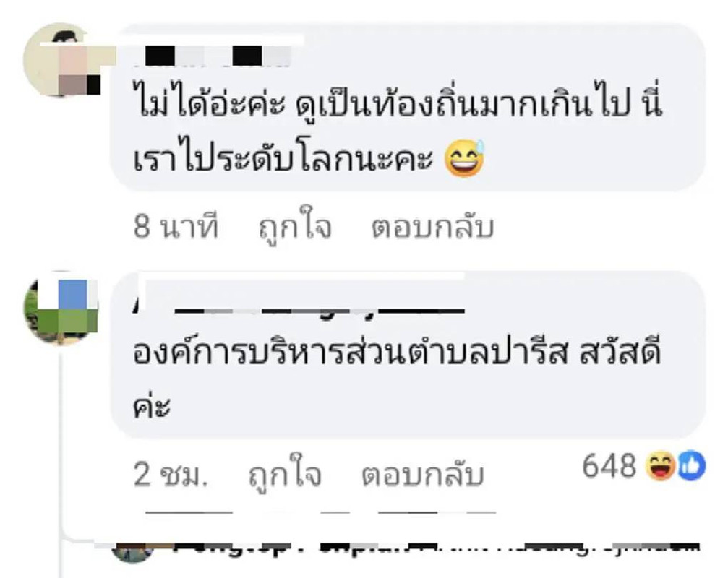
Task: Expand the redacted replies line below 2 ชม.
Action: (320, 512)
